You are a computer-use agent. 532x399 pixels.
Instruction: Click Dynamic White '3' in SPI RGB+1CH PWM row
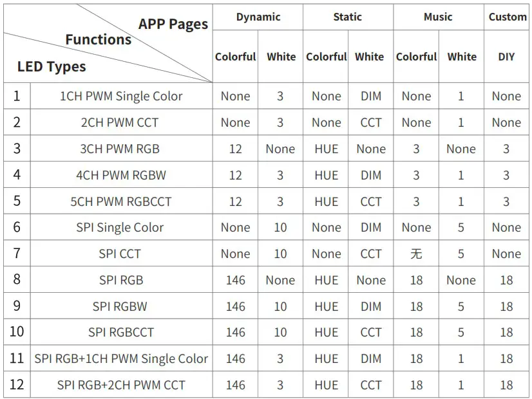280,358
